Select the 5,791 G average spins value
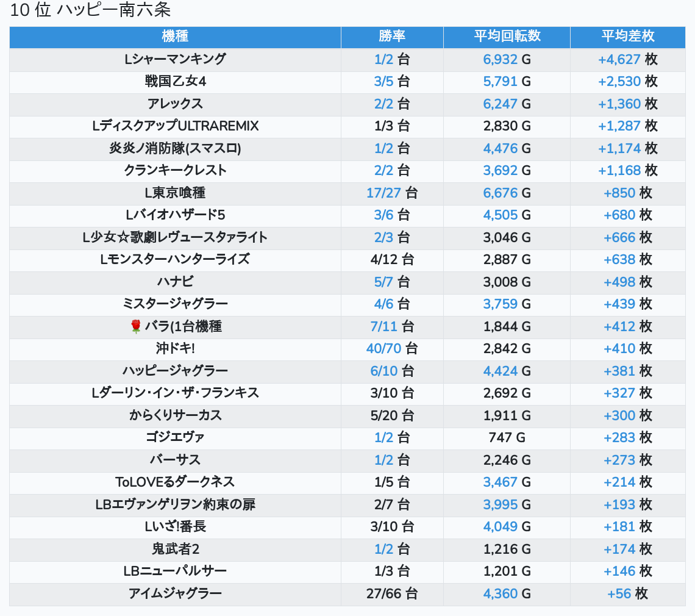The image size is (695, 616). pos(507,81)
